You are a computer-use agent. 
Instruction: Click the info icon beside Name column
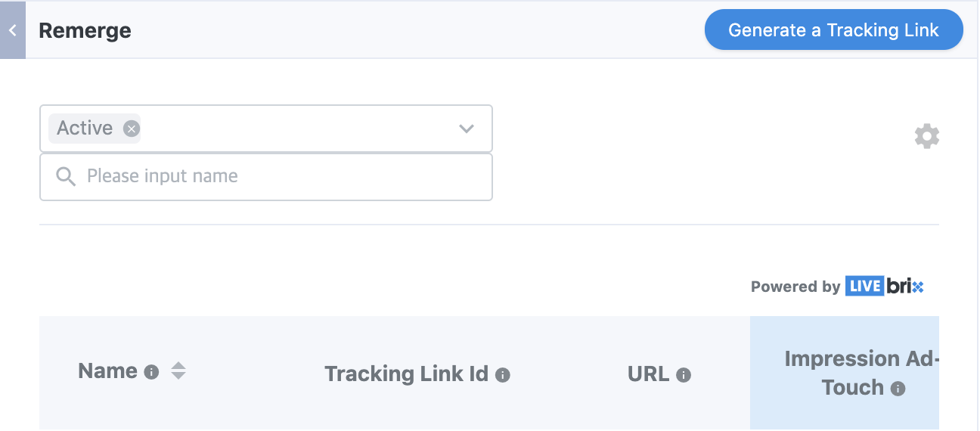click(x=151, y=372)
